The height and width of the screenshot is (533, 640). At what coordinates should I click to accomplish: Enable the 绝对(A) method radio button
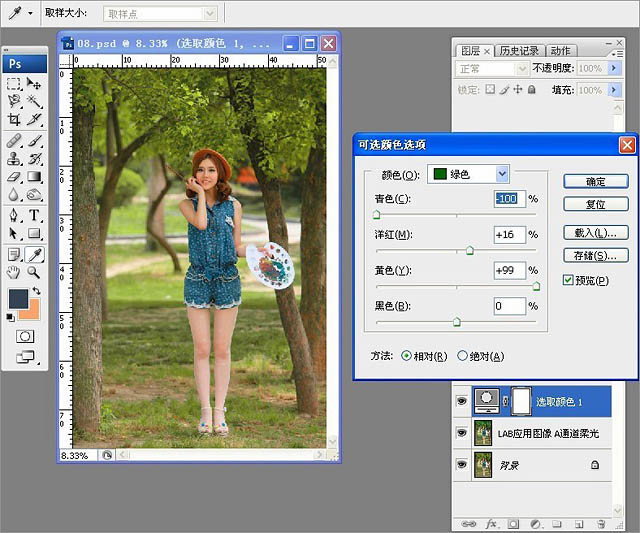coord(462,356)
